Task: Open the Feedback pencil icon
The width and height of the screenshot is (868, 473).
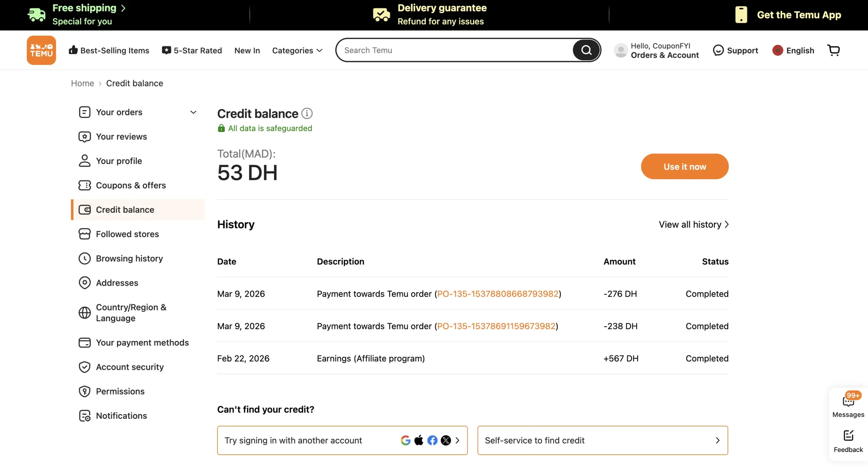Action: point(848,435)
